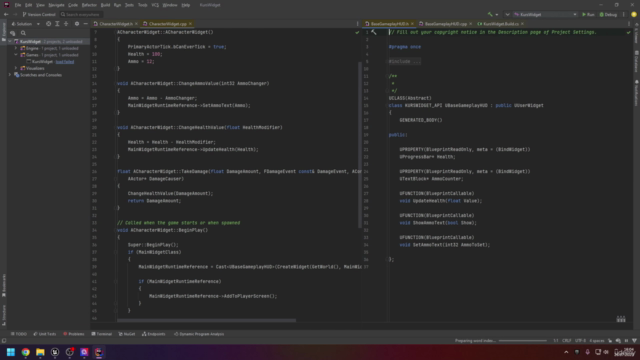The image size is (640, 360).
Task: Click the Debug button
Action: [608, 14]
